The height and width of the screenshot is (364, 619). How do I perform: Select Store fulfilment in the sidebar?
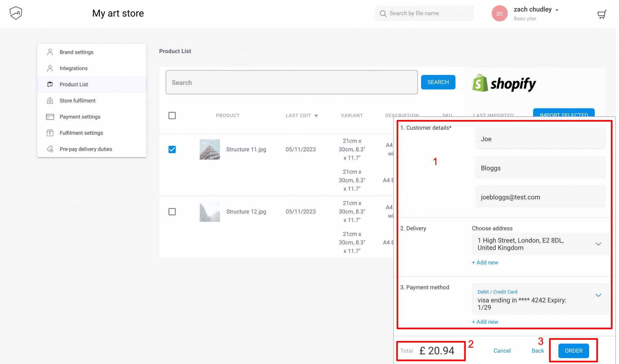click(77, 101)
